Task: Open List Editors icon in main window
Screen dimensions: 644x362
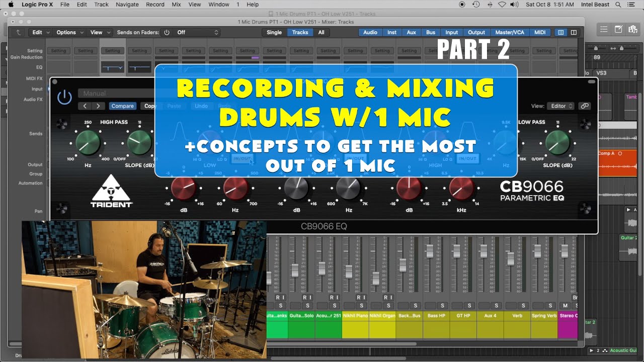Action: coord(604,30)
